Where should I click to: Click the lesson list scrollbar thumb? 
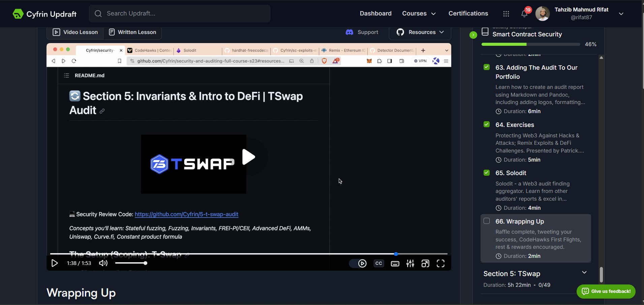click(x=601, y=275)
